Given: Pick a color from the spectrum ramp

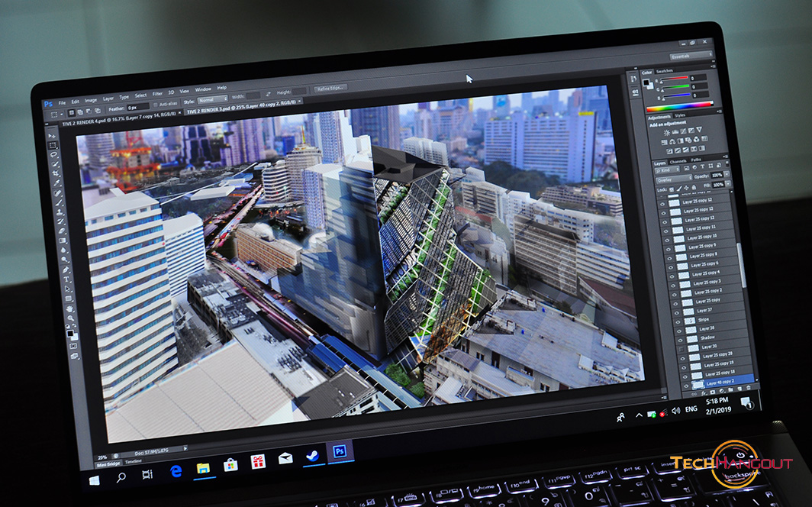Looking at the screenshot, I should tap(680, 108).
